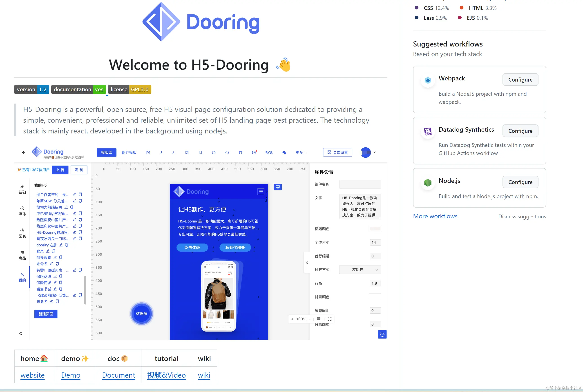The height and width of the screenshot is (392, 583).
Task: Click 页面设置 button
Action: 337,152
